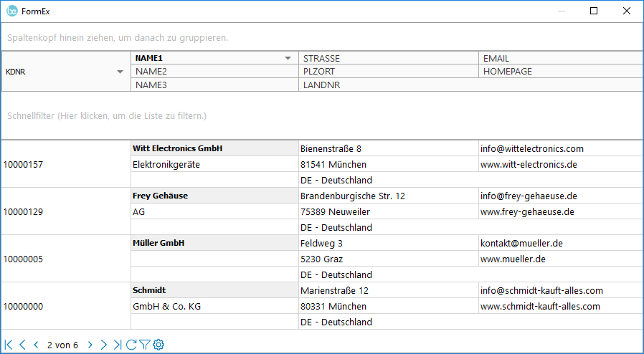The height and width of the screenshot is (354, 644).
Task: Click the large previous-page chevron
Action: pos(22,345)
